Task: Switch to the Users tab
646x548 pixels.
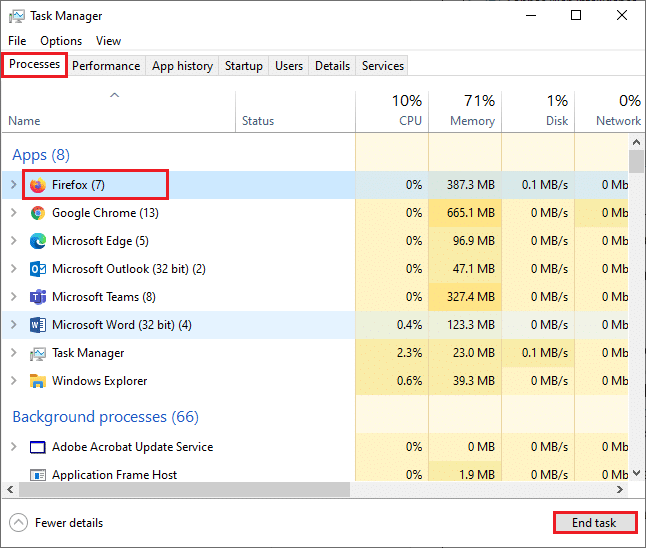Action: pos(289,66)
